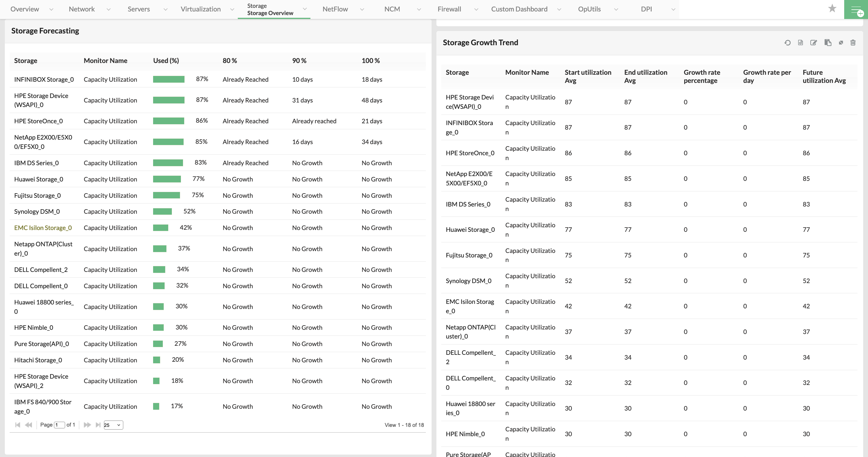Click the copy icon on Storage Growth Trend panel

(x=828, y=43)
